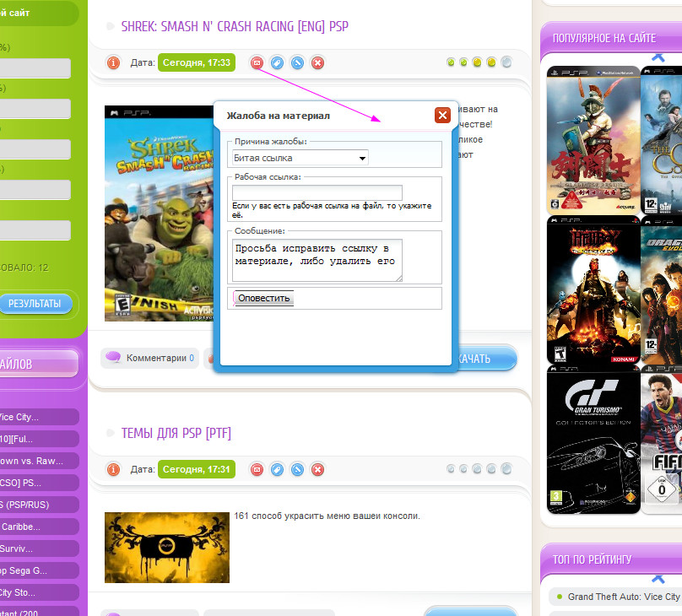Click the up arrow under Популярное на сайте
Viewport: 682px width, 616px height.
pos(658,57)
